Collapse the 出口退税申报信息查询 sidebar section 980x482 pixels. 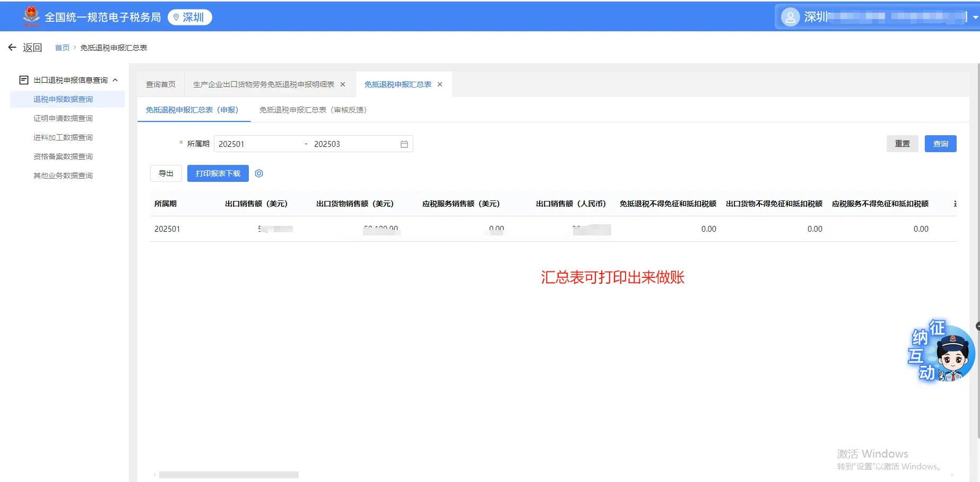click(x=115, y=80)
